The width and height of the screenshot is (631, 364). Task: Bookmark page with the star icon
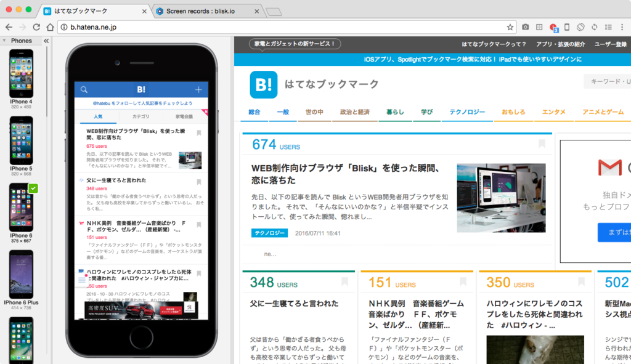tap(510, 27)
